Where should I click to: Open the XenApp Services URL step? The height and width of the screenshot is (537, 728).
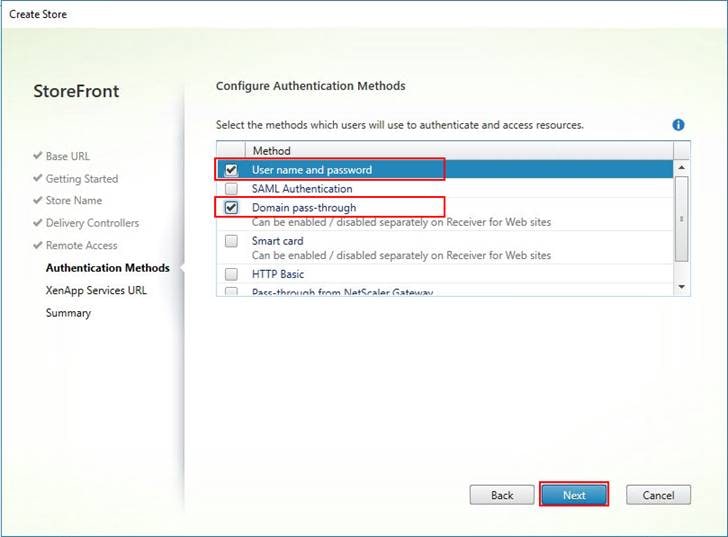[x=96, y=291]
